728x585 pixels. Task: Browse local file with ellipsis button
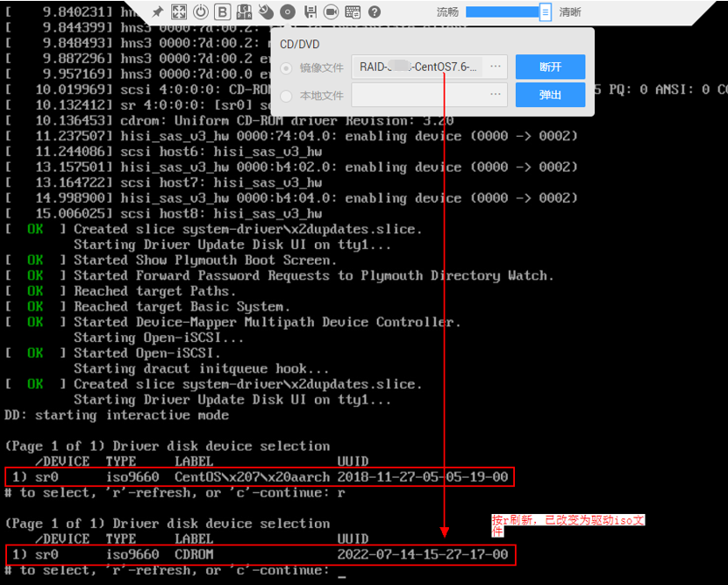496,95
